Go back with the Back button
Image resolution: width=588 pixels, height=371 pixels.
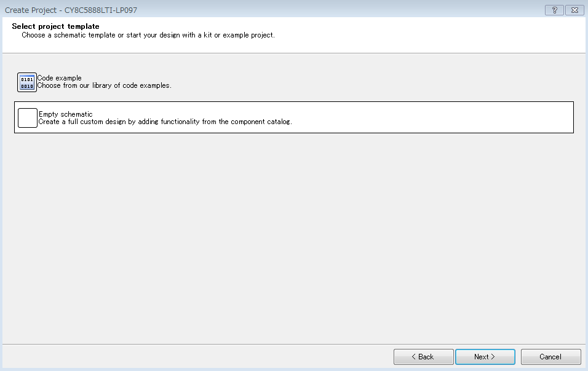[x=423, y=357]
